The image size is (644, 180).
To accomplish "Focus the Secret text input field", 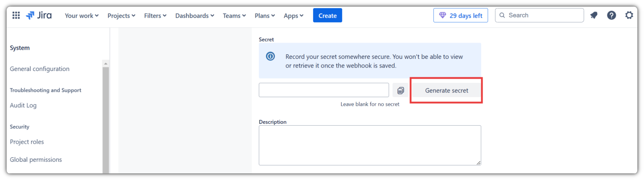I will pyautogui.click(x=324, y=90).
